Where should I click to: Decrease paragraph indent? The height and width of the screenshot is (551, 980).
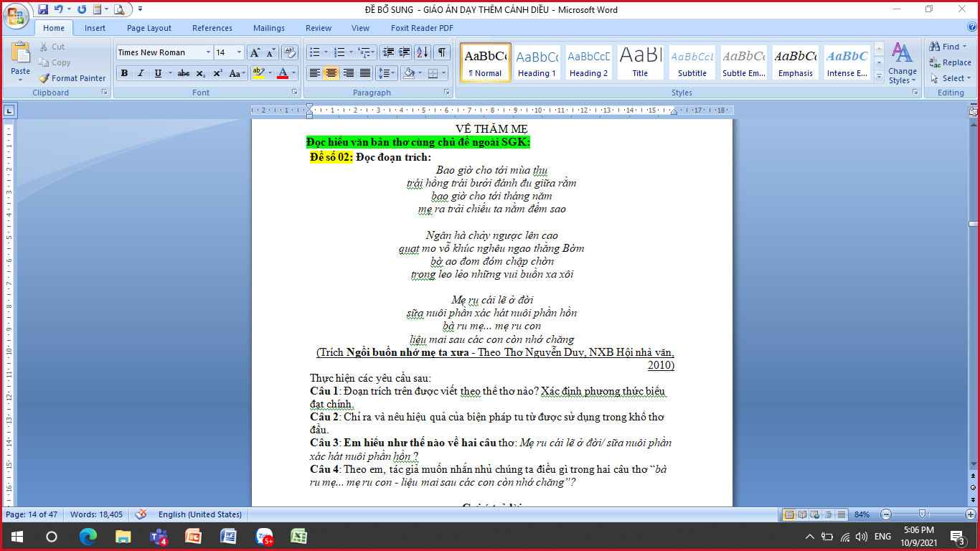(388, 52)
